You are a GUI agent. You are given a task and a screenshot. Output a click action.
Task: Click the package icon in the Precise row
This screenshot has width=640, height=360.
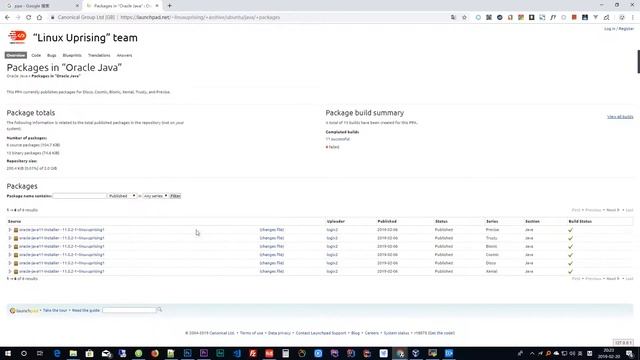16,230
